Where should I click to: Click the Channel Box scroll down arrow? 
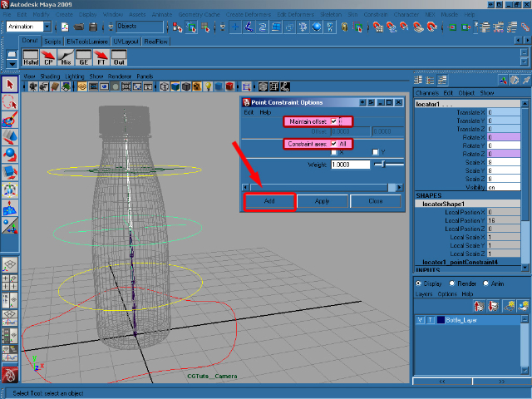[x=525, y=268]
